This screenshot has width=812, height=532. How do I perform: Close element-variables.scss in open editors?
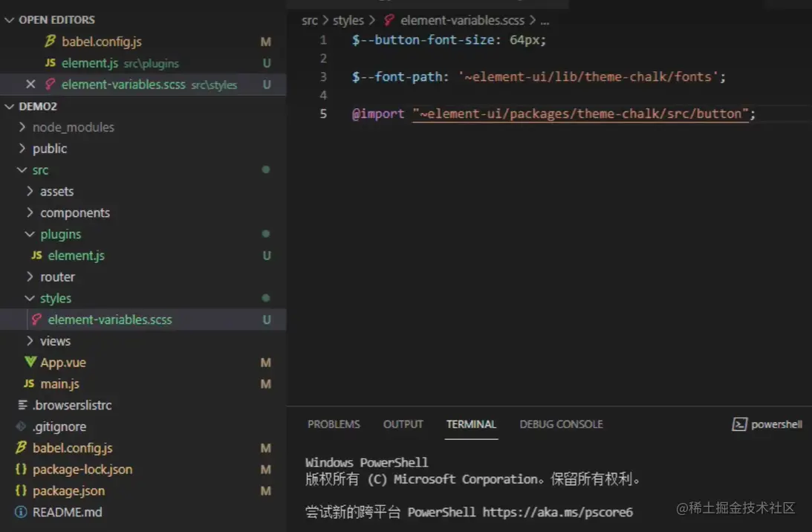tap(30, 84)
